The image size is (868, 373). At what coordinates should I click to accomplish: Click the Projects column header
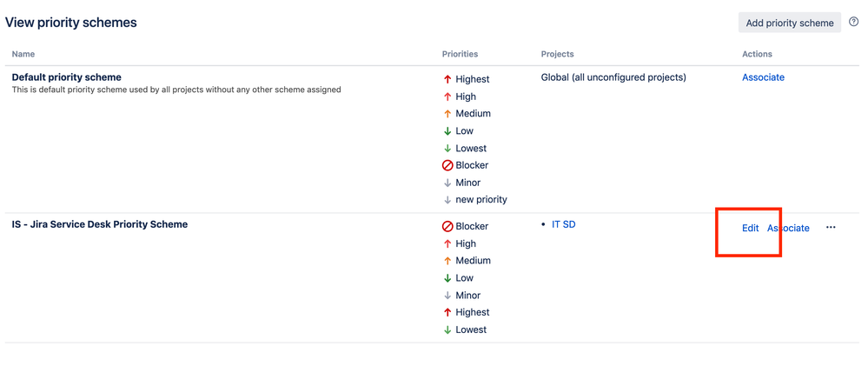558,54
